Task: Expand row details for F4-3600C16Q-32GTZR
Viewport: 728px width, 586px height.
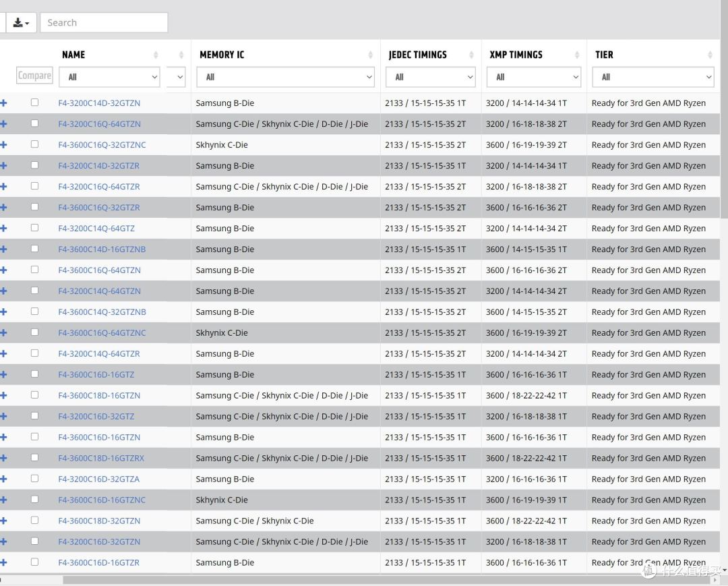Action: [3, 208]
